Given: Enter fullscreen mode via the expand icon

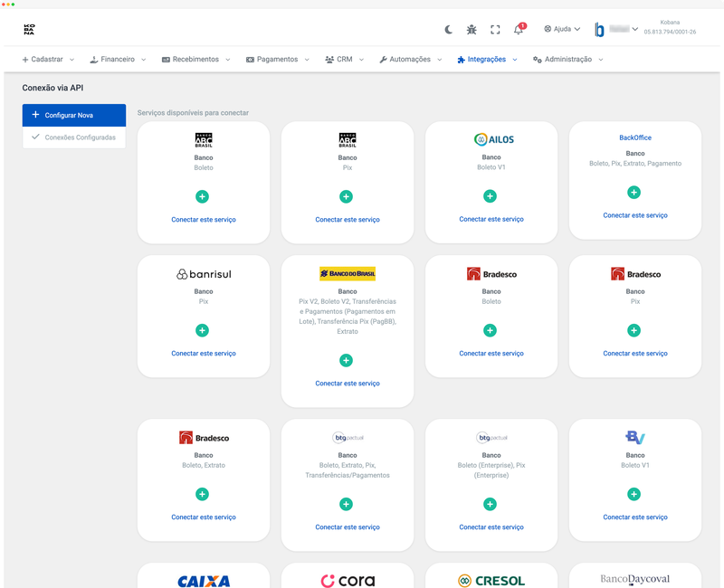Looking at the screenshot, I should pyautogui.click(x=494, y=29).
